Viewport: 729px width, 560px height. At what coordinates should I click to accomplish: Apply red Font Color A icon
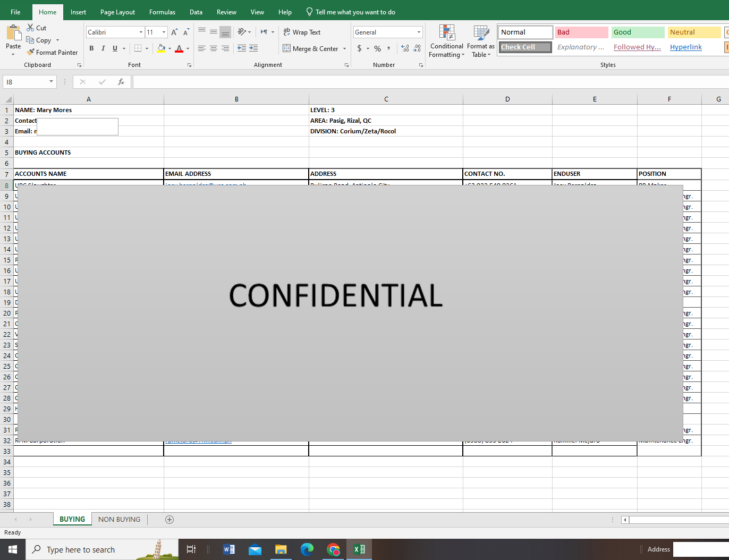[179, 48]
